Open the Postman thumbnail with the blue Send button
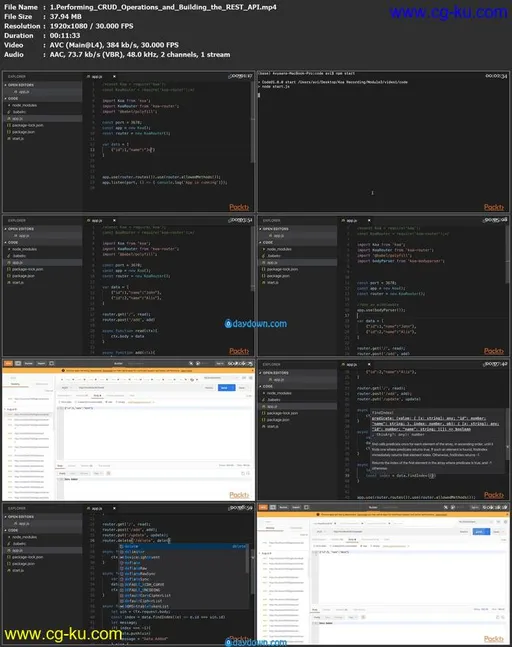 (129, 429)
